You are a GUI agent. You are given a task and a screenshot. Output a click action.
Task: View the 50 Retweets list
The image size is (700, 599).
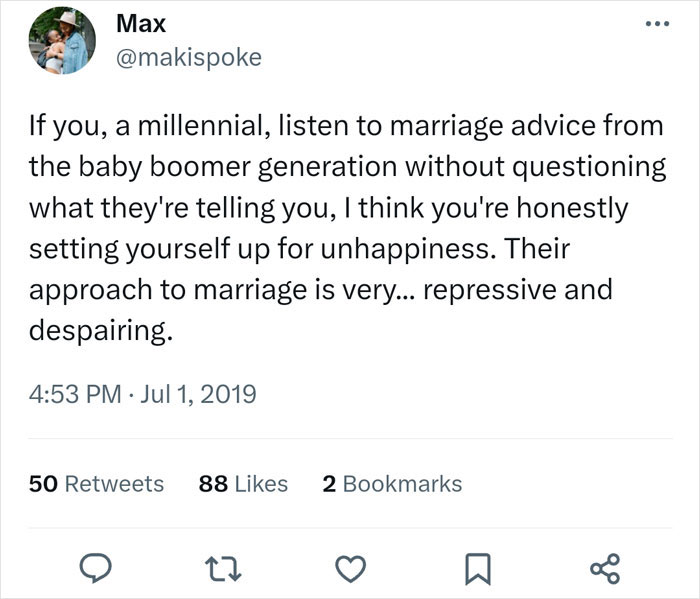click(x=96, y=484)
